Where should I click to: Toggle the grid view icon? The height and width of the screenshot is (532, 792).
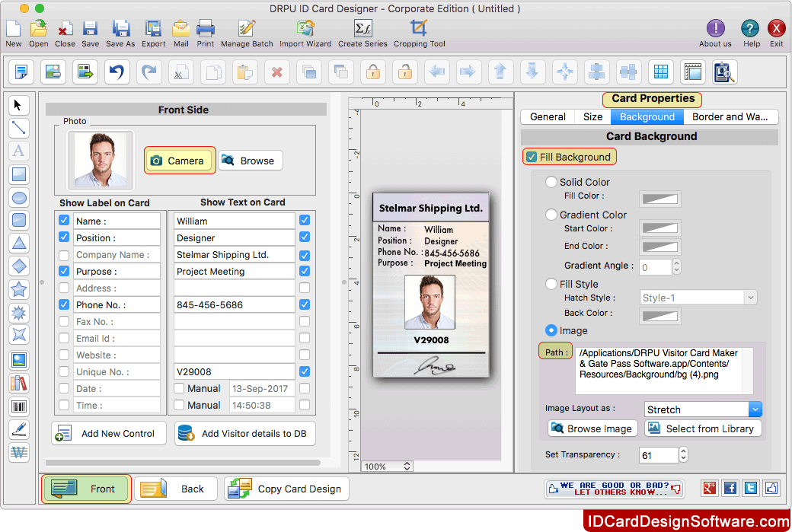click(x=661, y=72)
